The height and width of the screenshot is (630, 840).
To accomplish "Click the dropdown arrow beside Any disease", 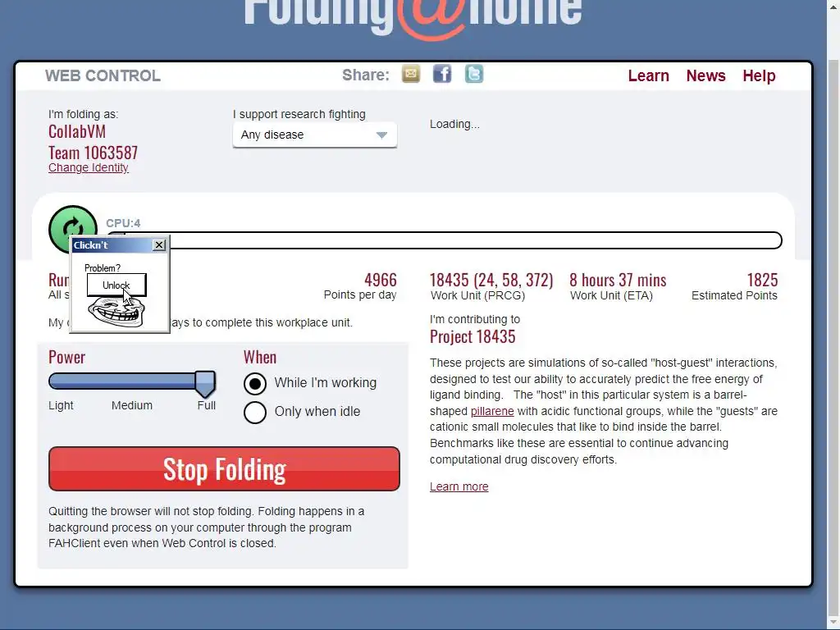I will [x=381, y=135].
